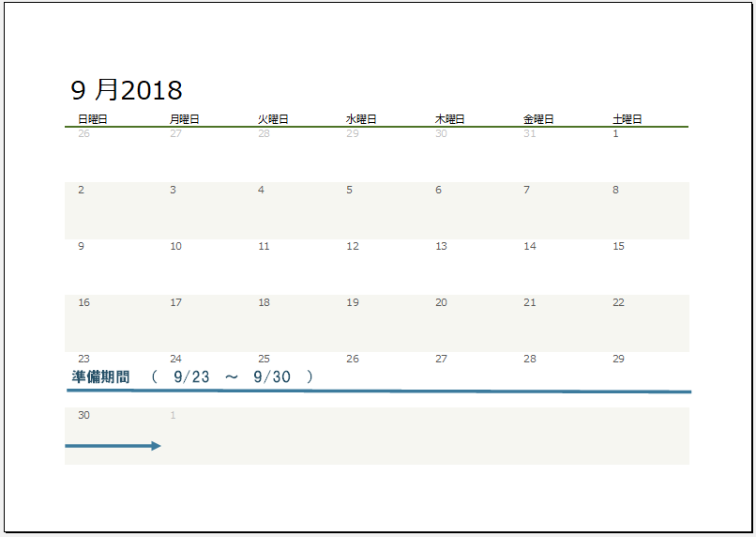Click date 5 in the Wednesday column
This screenshot has height=537, width=756.
[x=349, y=190]
